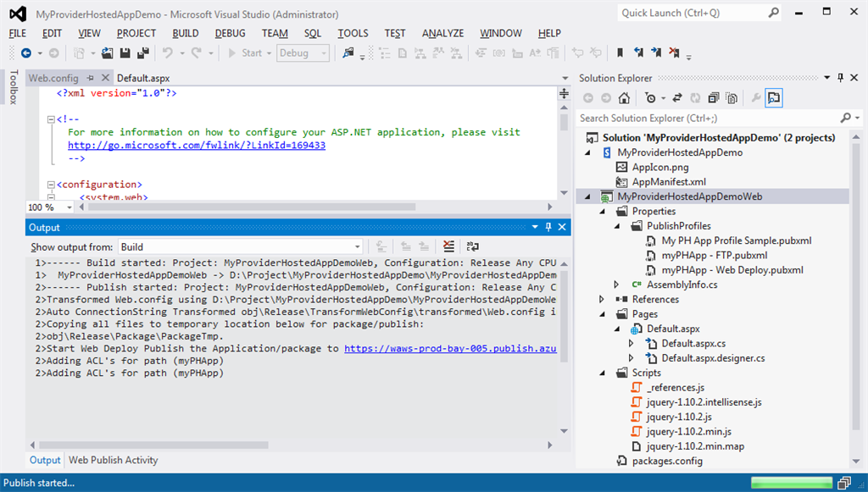Image resolution: width=868 pixels, height=492 pixels.
Task: Click the Toggle Bookmark toolbar icon
Action: pyautogui.click(x=620, y=53)
